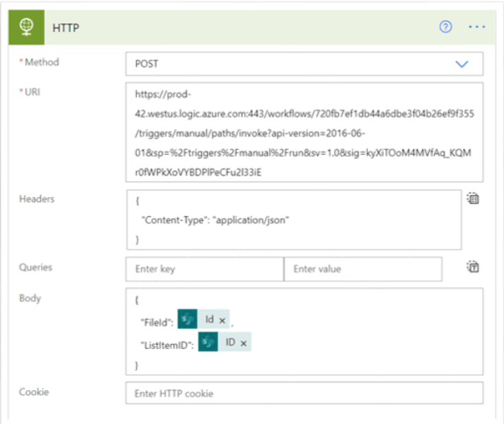Switch Headers to key-value mode
The image size is (504, 424).
pyautogui.click(x=473, y=200)
